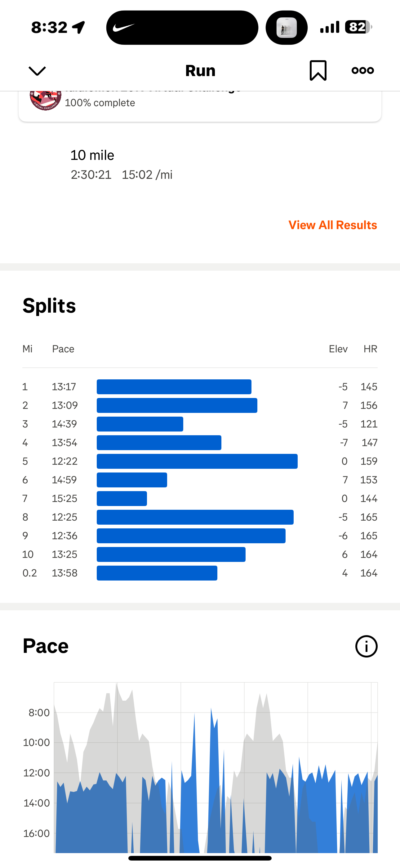Tap the Elev column header in Splits
The image size is (400, 868).
point(338,349)
